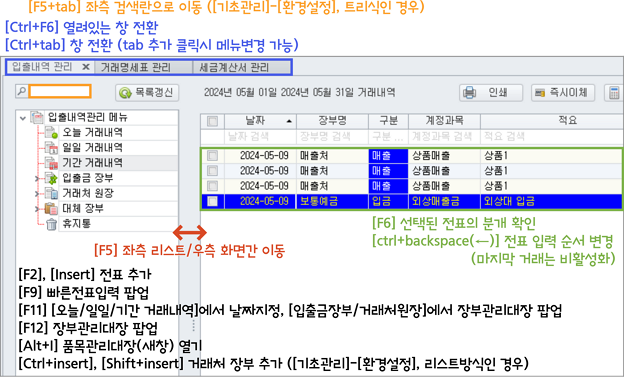Focus the orange-bordered search input field
This screenshot has height=377, width=624.
pyautogui.click(x=60, y=91)
